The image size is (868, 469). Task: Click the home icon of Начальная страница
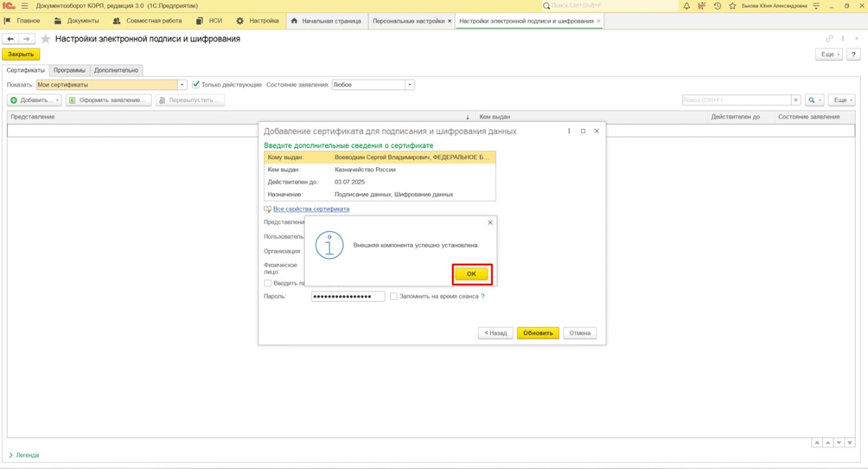point(295,21)
